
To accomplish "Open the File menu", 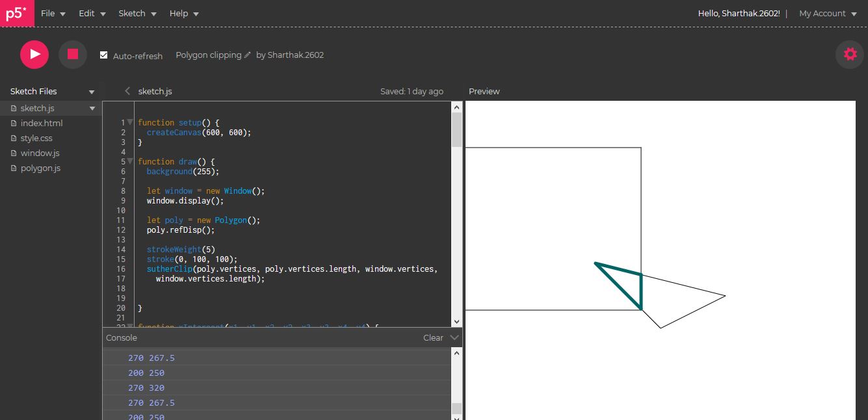I will click(x=49, y=13).
